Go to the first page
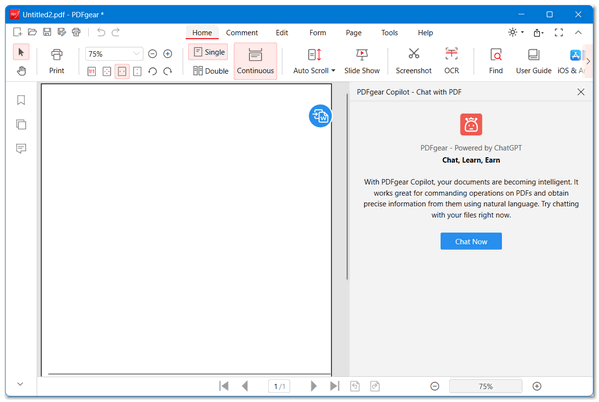 click(224, 386)
